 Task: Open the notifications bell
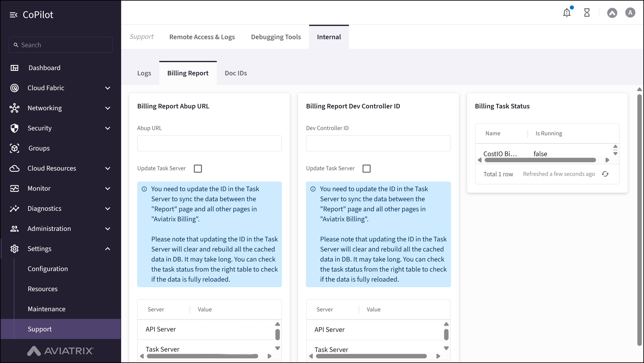pyautogui.click(x=567, y=13)
